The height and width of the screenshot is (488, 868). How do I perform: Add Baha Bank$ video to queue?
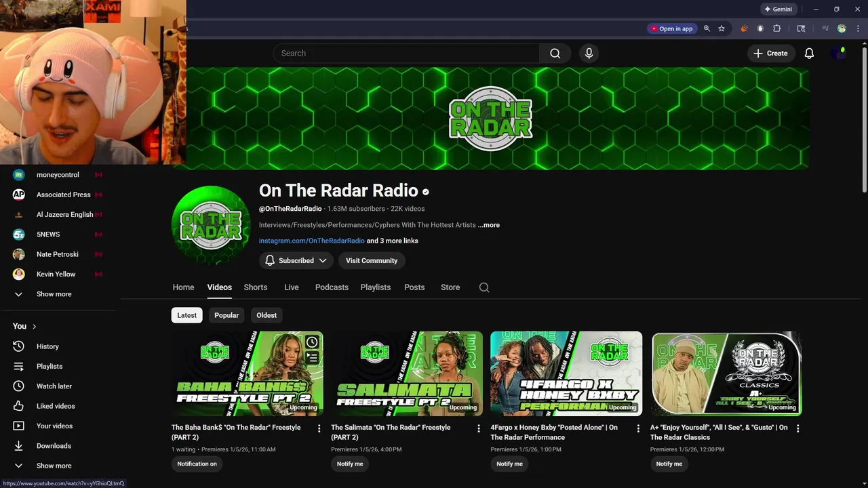click(x=312, y=358)
